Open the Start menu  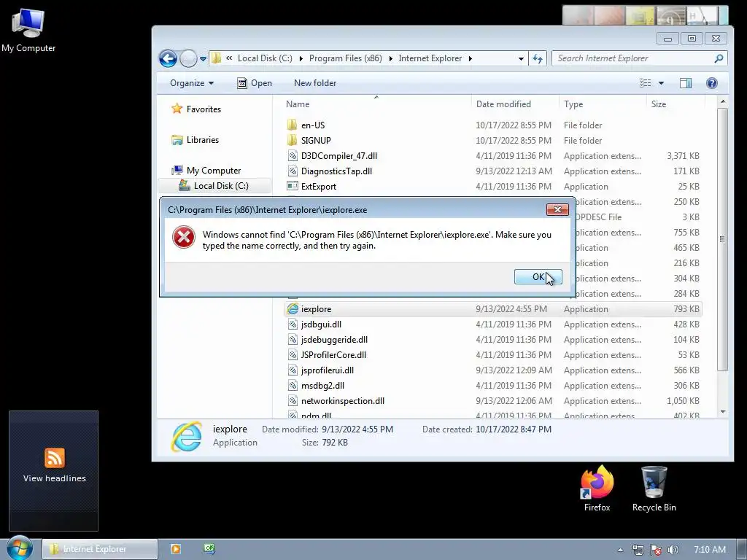[19, 548]
